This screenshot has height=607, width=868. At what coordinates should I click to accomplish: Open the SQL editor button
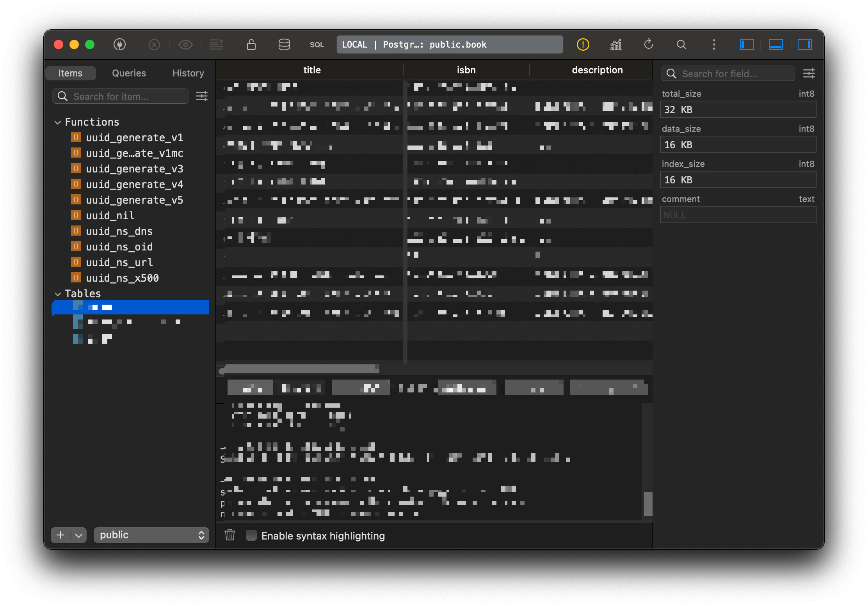click(x=317, y=45)
